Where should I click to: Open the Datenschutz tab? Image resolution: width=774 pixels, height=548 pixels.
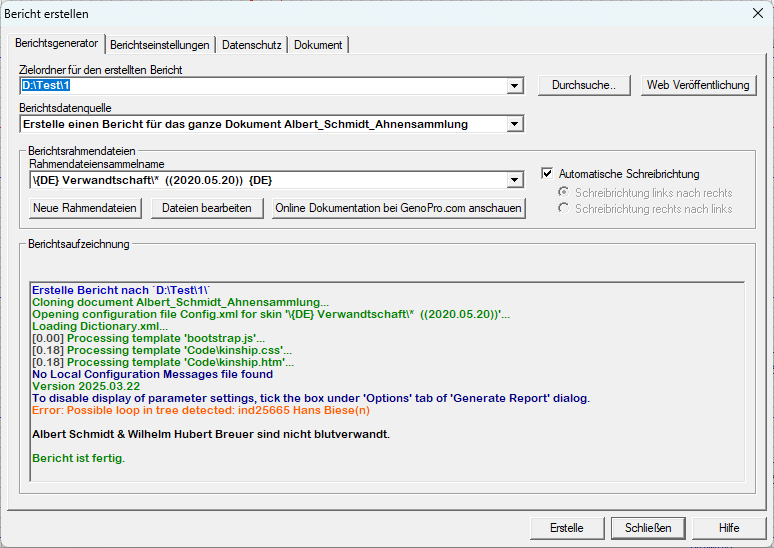click(251, 45)
